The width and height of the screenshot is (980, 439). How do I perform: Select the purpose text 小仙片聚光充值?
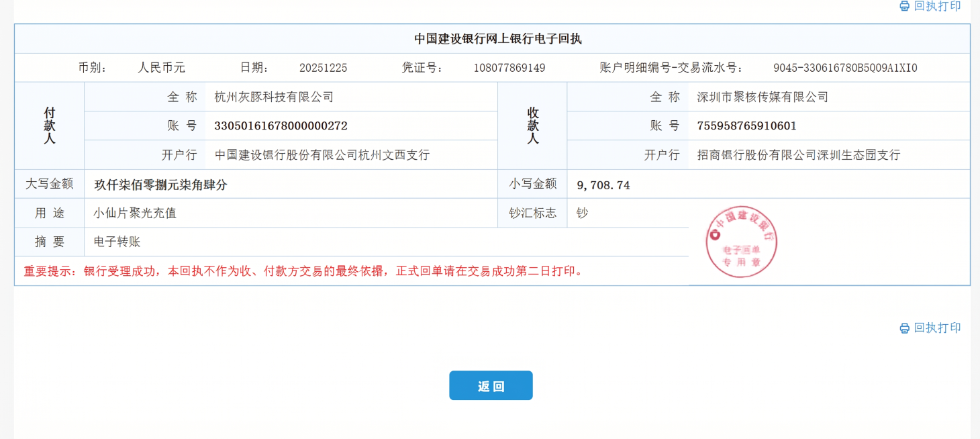[135, 213]
